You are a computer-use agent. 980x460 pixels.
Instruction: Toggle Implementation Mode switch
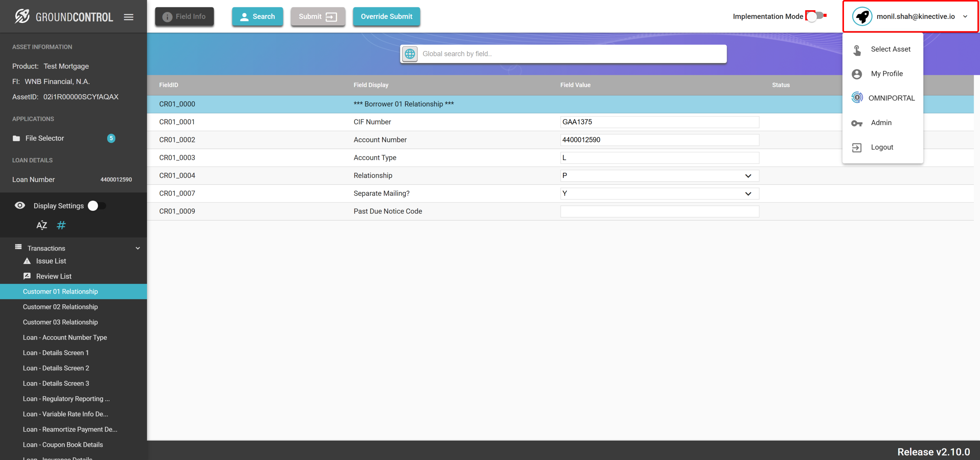pos(815,16)
